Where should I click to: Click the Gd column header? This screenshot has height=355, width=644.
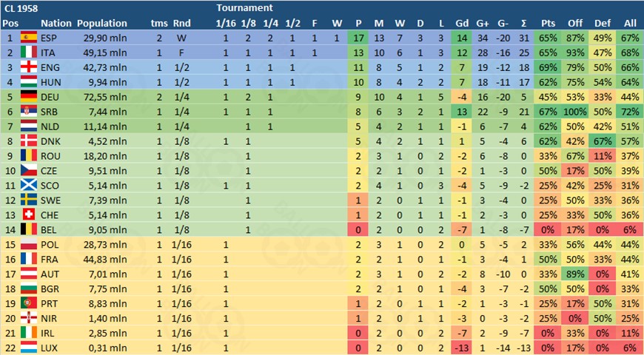pos(462,24)
